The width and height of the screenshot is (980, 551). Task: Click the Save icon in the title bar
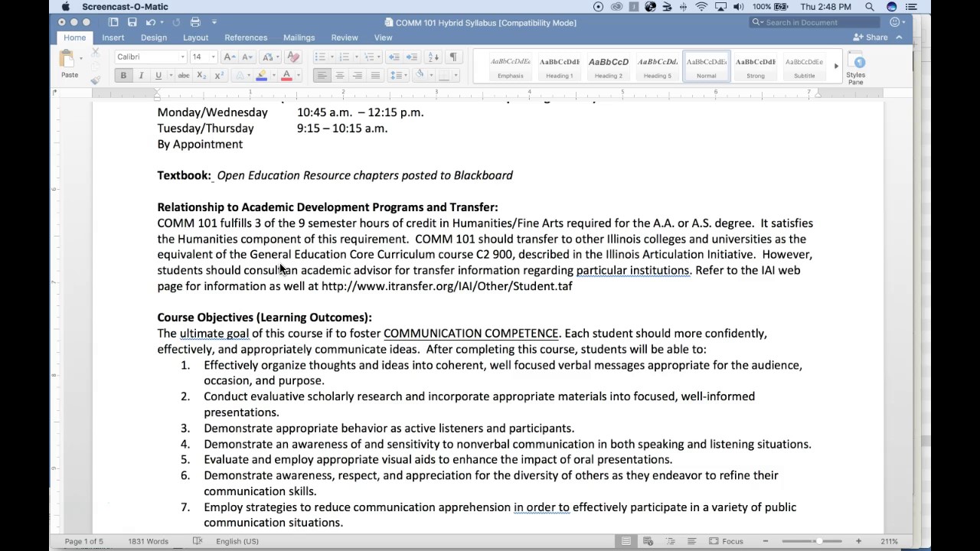coord(132,22)
